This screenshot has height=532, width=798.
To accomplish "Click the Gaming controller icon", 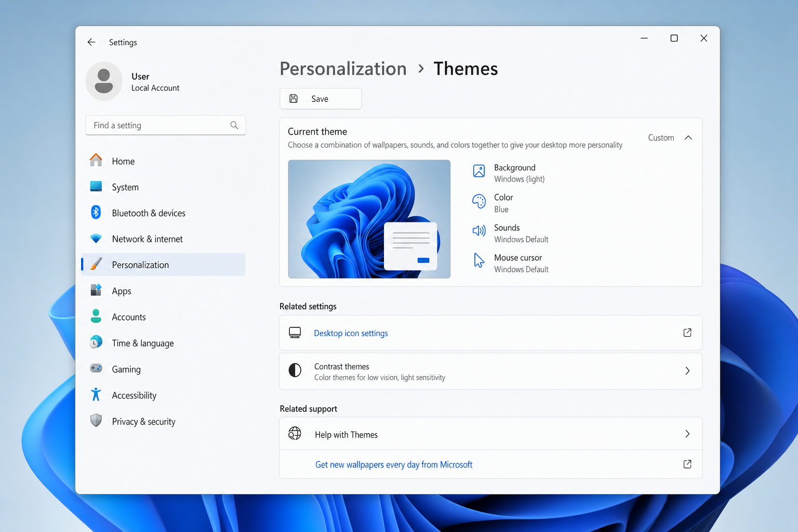I will tap(96, 368).
